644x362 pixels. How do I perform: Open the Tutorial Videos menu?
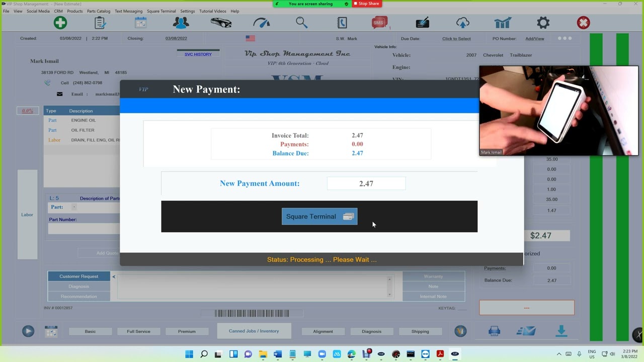point(213,11)
